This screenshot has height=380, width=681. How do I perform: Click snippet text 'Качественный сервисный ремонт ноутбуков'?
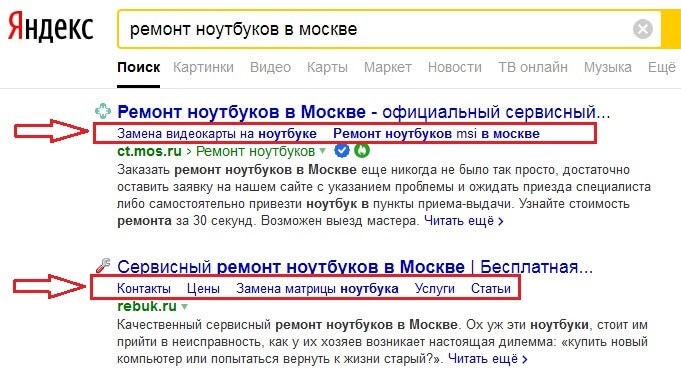coord(255,324)
